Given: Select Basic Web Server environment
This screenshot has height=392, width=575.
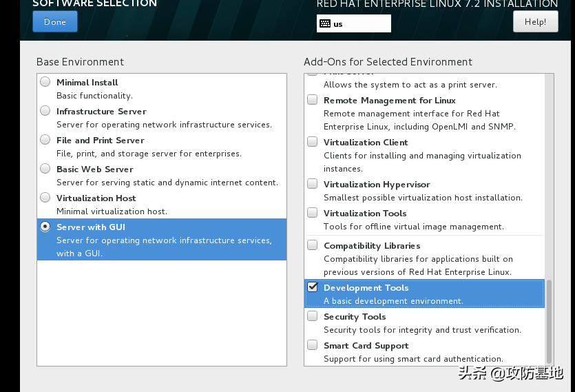Looking at the screenshot, I should click(45, 169).
